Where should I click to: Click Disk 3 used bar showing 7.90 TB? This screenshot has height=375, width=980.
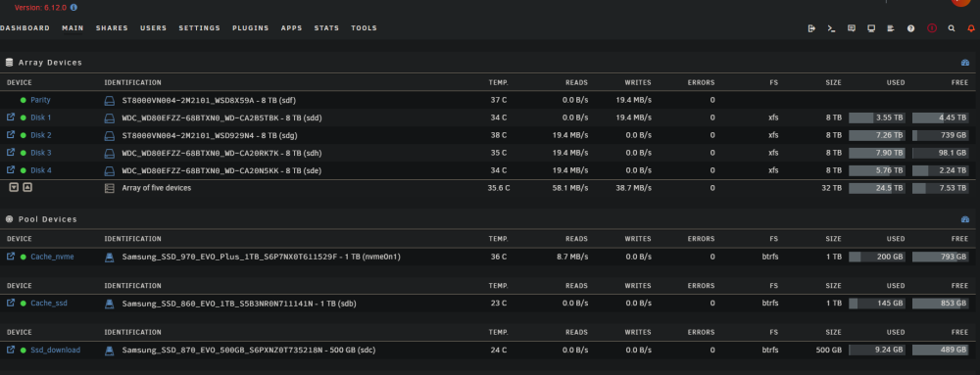point(877,153)
